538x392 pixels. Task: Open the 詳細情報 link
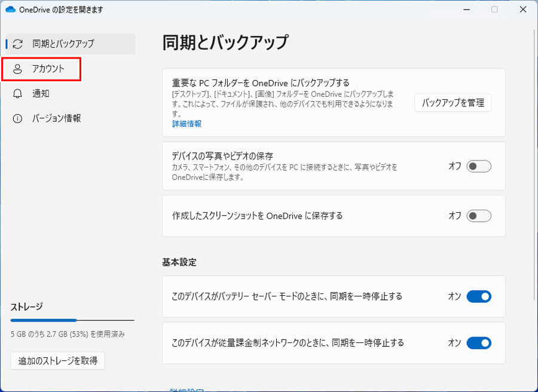click(187, 124)
